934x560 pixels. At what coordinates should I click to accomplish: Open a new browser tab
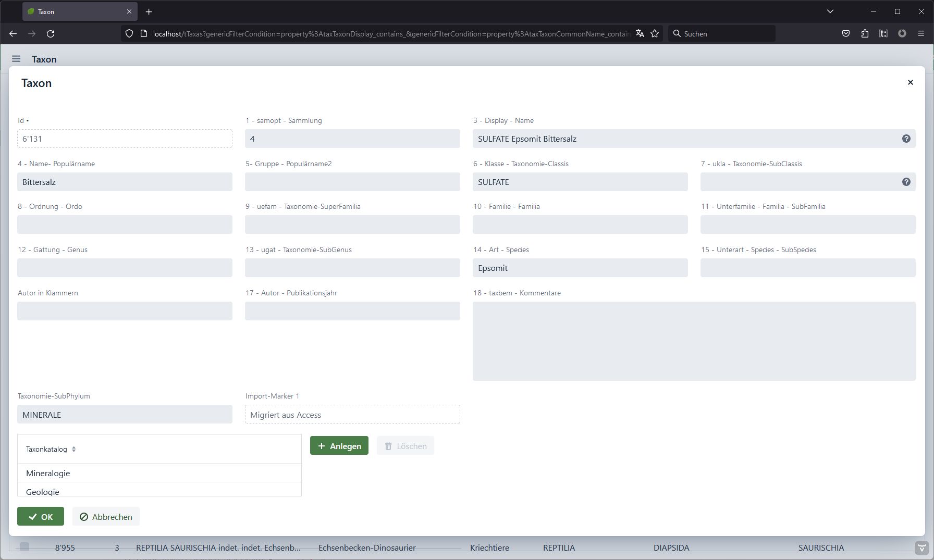(149, 11)
